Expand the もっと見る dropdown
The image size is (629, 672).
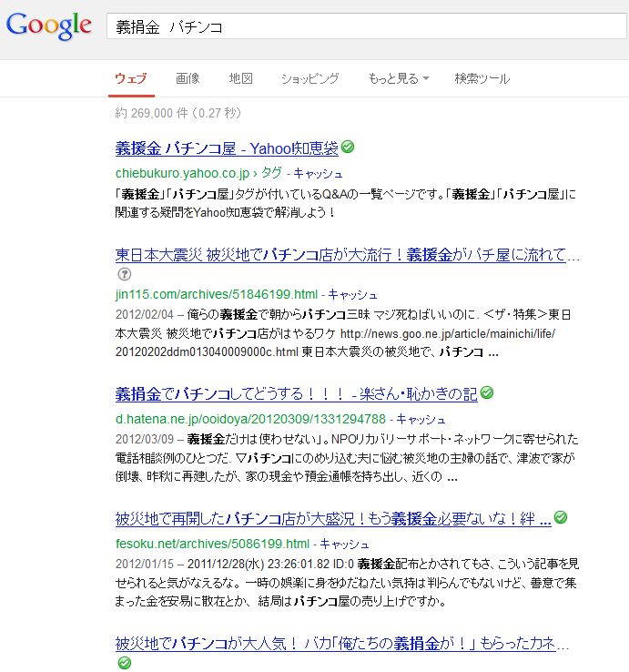click(x=399, y=78)
